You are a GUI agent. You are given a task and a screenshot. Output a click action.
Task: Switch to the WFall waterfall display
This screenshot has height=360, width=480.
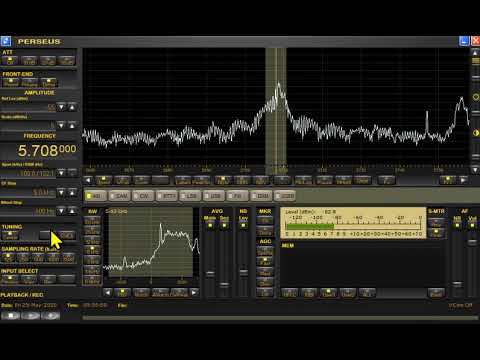122,180
